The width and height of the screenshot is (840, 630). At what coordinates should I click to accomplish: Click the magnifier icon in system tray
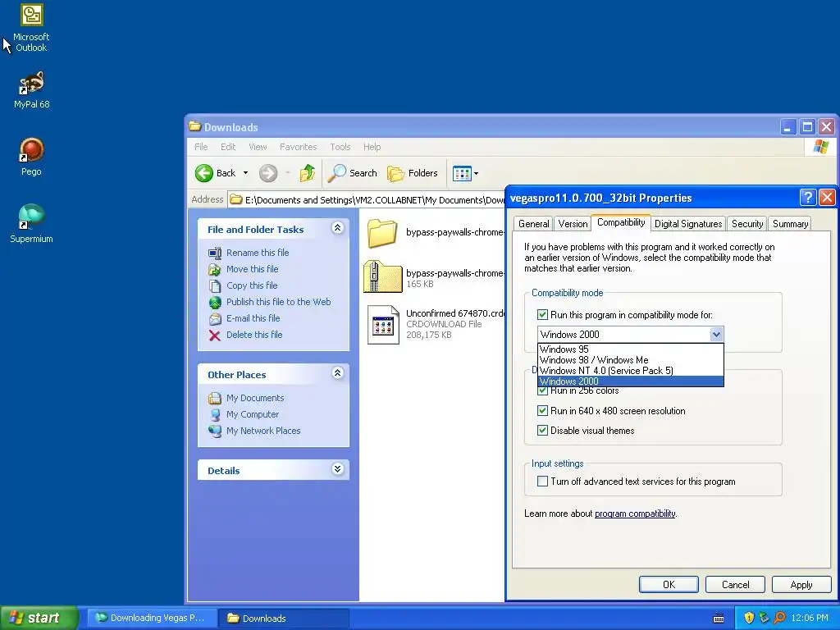pos(779,619)
